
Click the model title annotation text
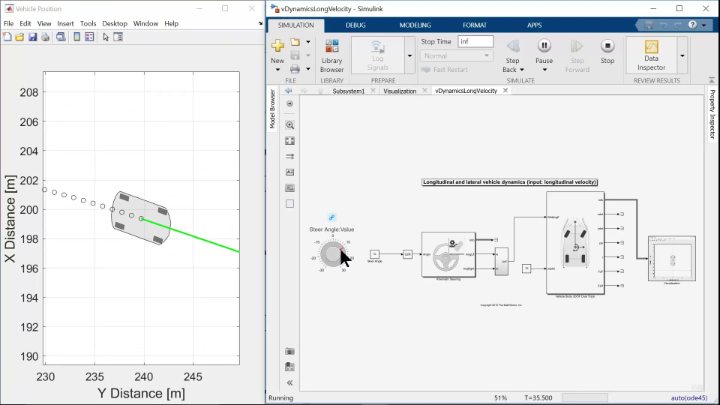(510, 182)
